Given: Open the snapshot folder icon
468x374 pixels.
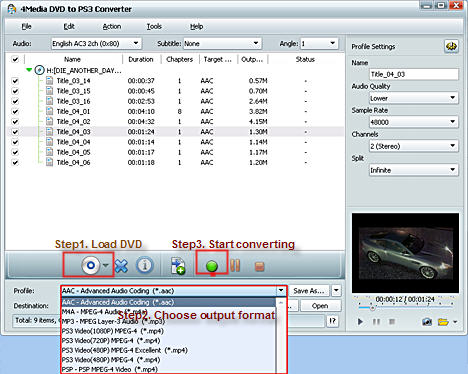Looking at the screenshot, I should coord(443,322).
